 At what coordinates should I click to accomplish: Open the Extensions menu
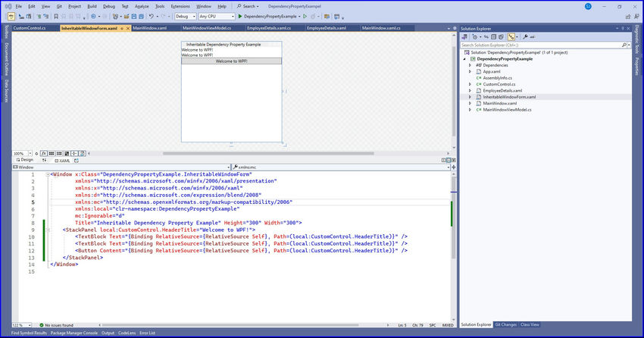pos(180,6)
